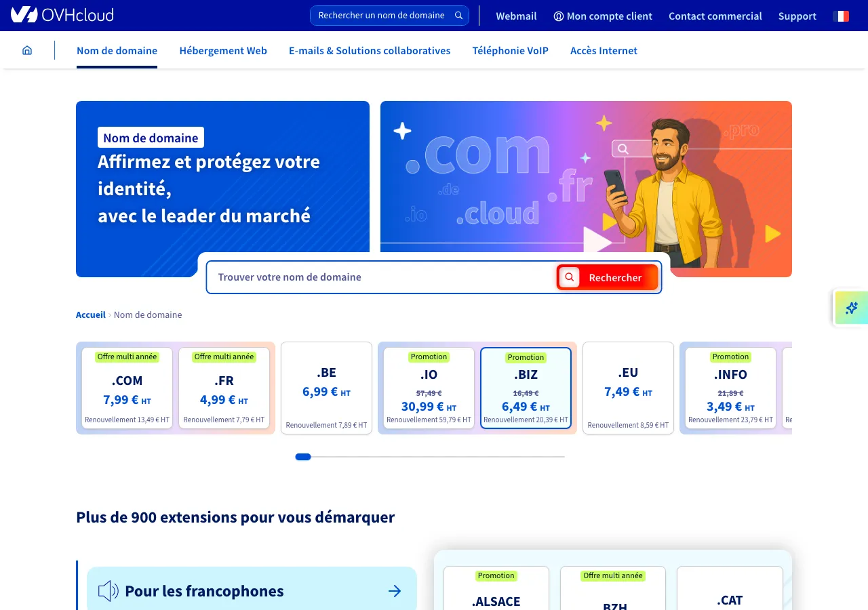
Task: Open the sparkle assistant icon on the right edge
Action: pos(851,308)
